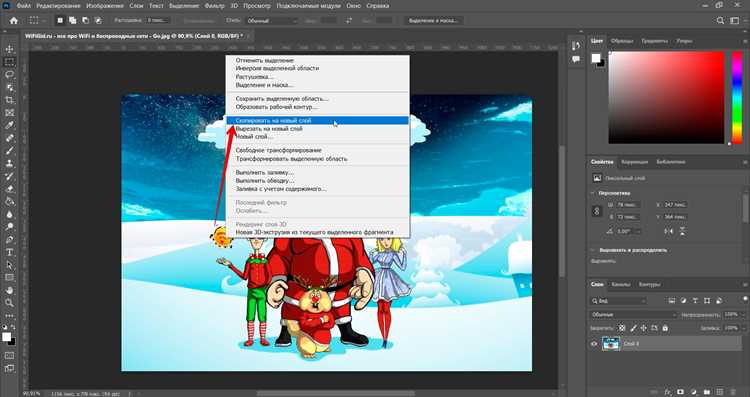Choose Свободное трансформирование in context menu
The image size is (750, 397).
pyautogui.click(x=318, y=150)
